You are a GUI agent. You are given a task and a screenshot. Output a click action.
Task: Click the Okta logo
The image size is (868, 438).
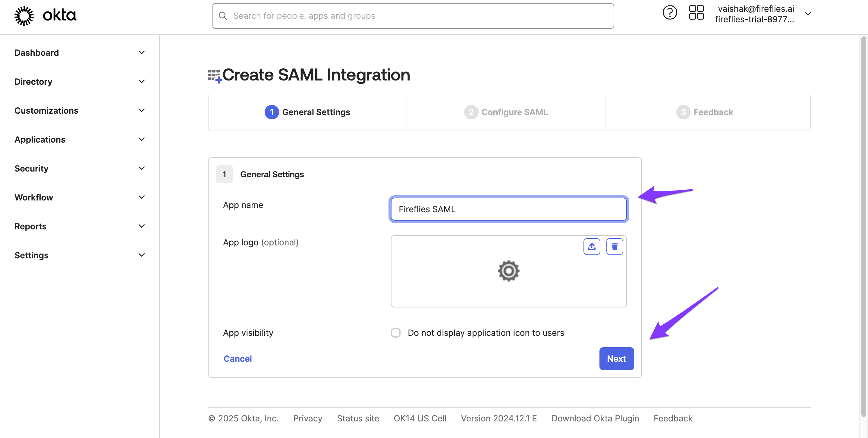[x=46, y=15]
